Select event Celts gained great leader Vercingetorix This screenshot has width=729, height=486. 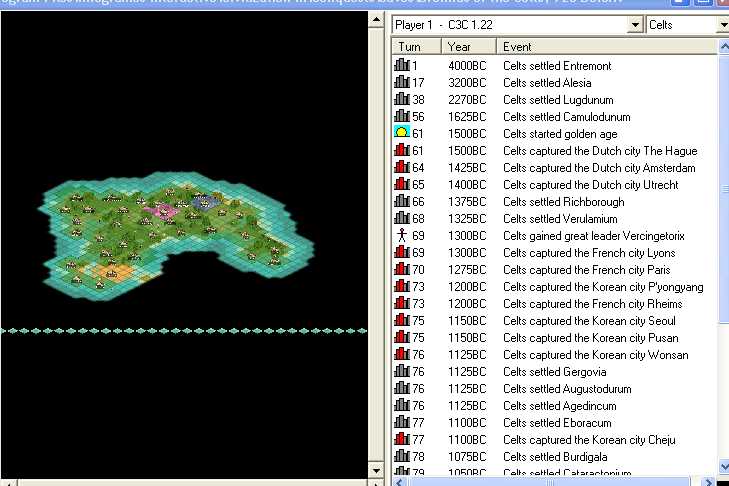[x=594, y=236]
